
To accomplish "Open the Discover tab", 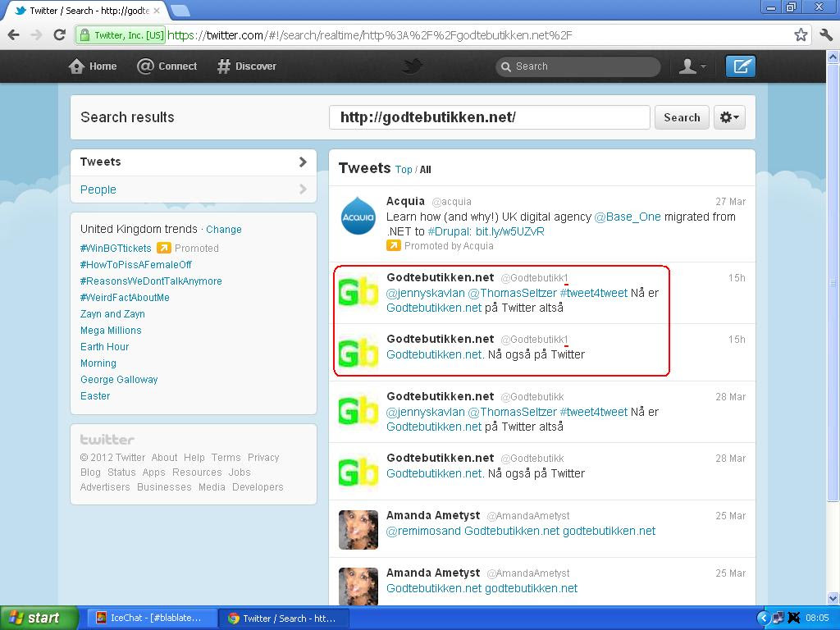I will pos(247,66).
